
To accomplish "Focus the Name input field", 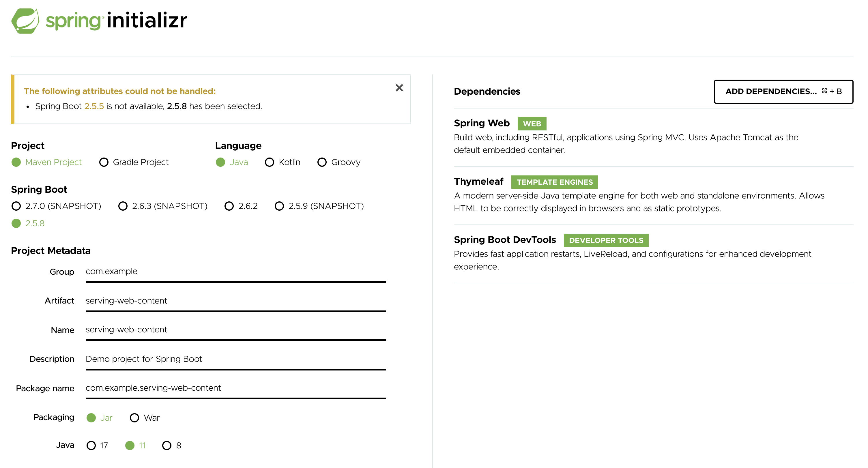I will [x=236, y=331].
